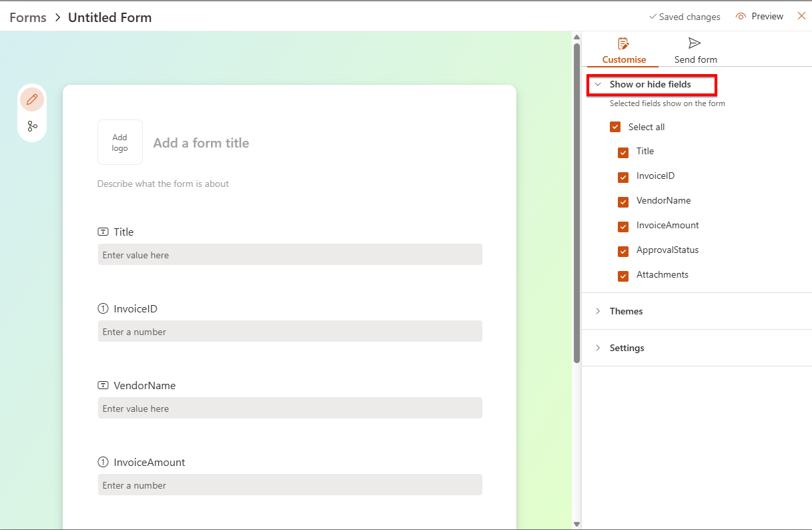The height and width of the screenshot is (530, 812).
Task: Click the pencil edit icon
Action: [31, 99]
